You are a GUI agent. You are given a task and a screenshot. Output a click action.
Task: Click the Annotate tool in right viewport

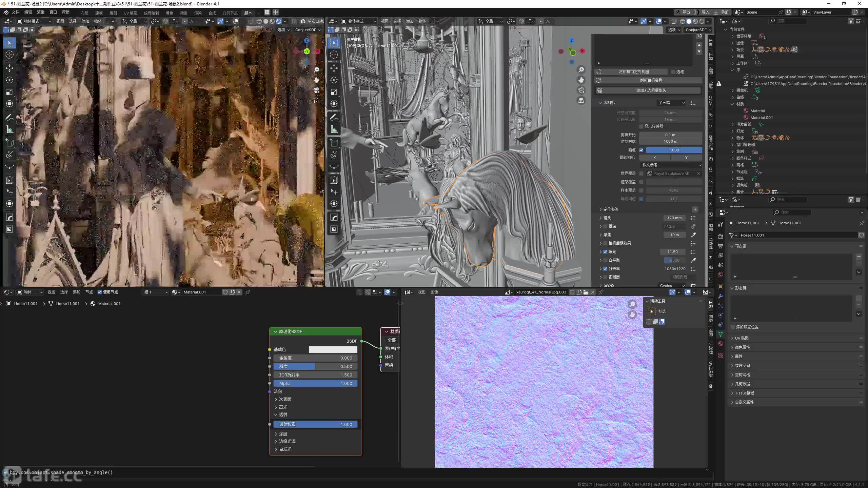point(334,117)
